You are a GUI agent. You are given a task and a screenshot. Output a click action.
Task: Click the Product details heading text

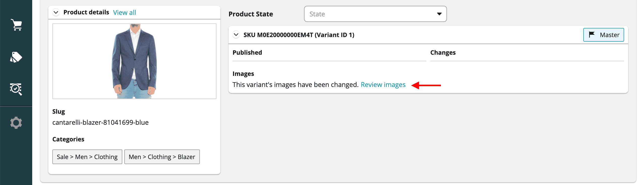pos(86,12)
